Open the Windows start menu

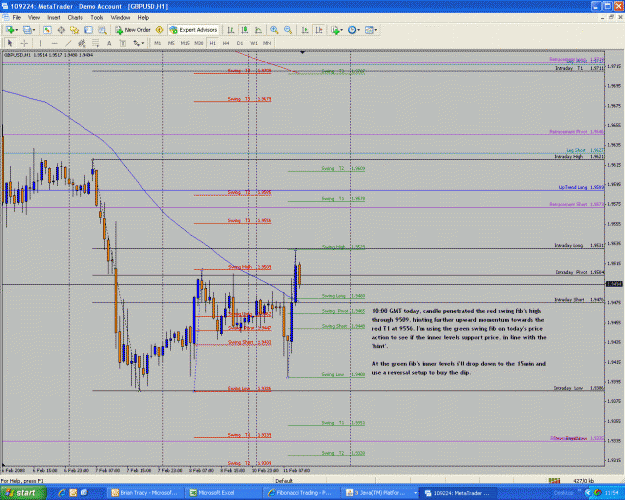coord(22,493)
